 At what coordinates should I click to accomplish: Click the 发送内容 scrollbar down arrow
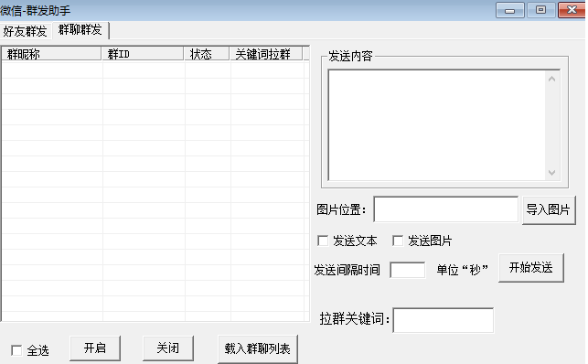tap(552, 173)
